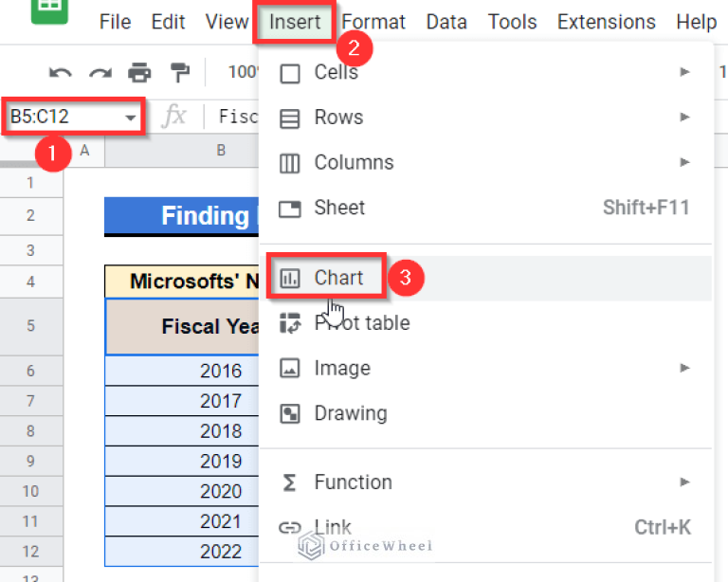Click the Image picture icon
728x582 pixels.
coord(290,369)
